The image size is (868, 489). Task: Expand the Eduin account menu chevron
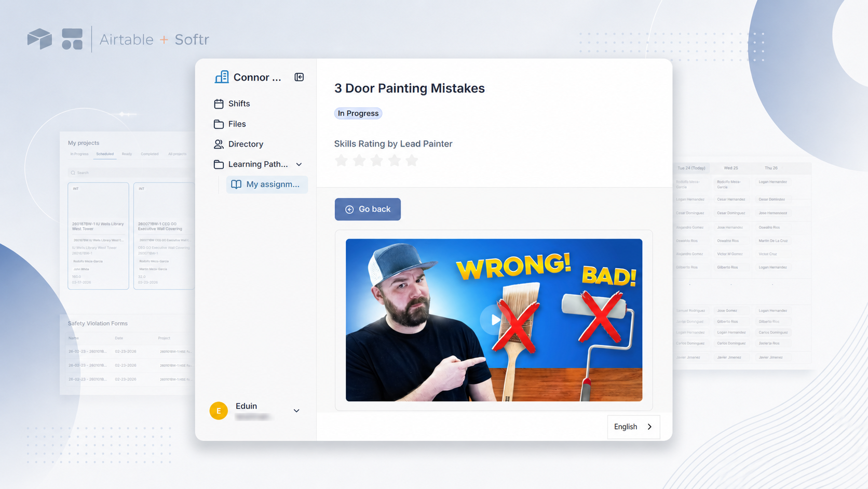[x=296, y=411]
